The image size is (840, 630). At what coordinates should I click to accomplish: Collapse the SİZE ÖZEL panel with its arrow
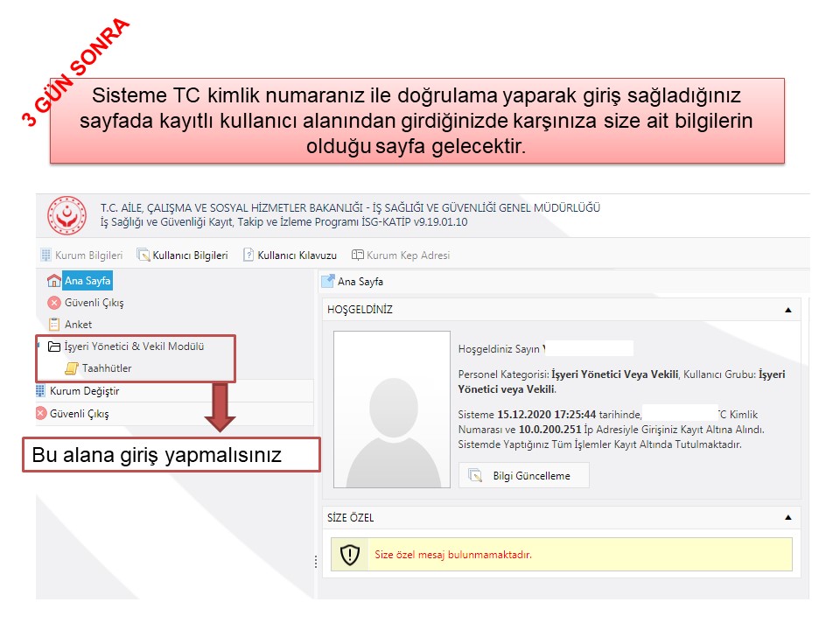pos(787,517)
